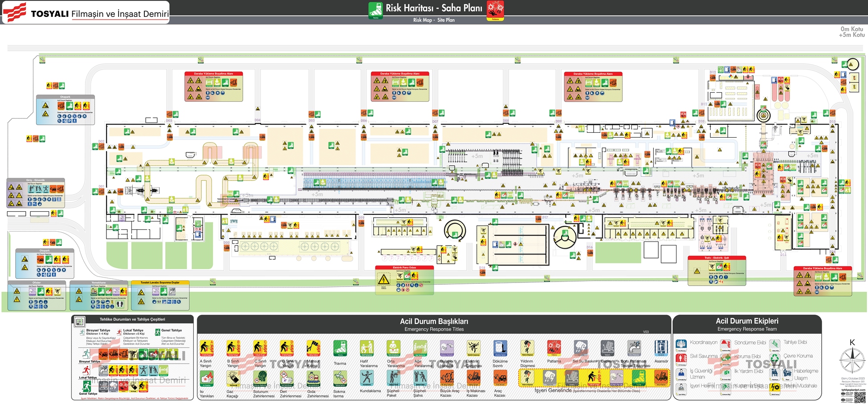Click the Gaz Kaçağı gas leak icon
Image resolution: width=868 pixels, height=405 pixels.
click(233, 379)
